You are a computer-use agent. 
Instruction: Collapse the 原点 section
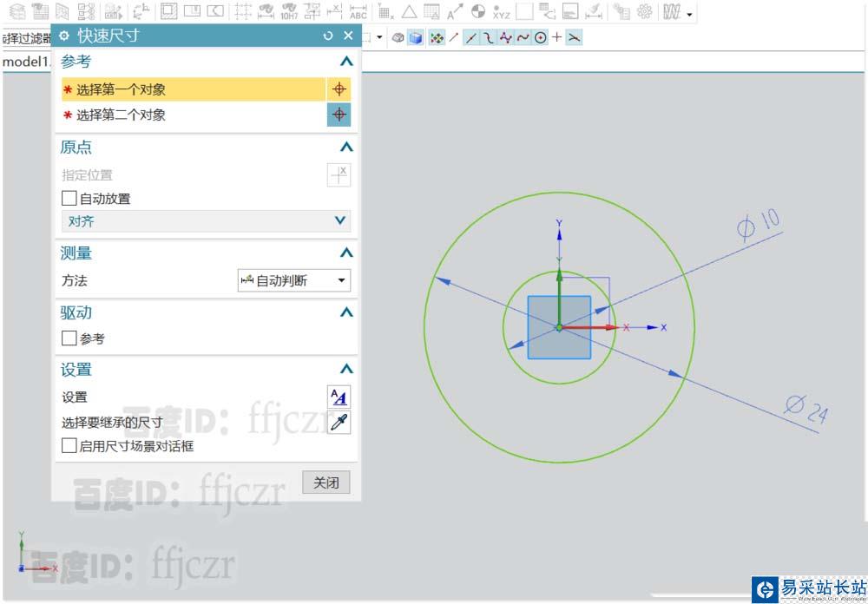(346, 147)
